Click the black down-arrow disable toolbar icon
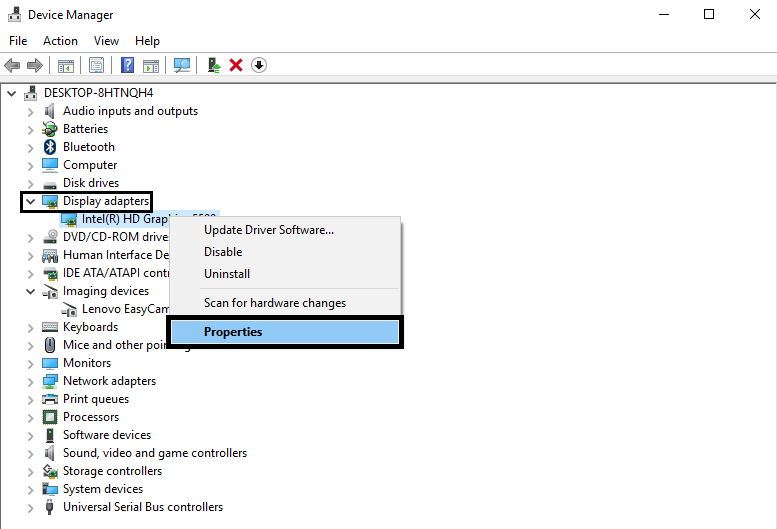This screenshot has width=777, height=529. pos(259,66)
